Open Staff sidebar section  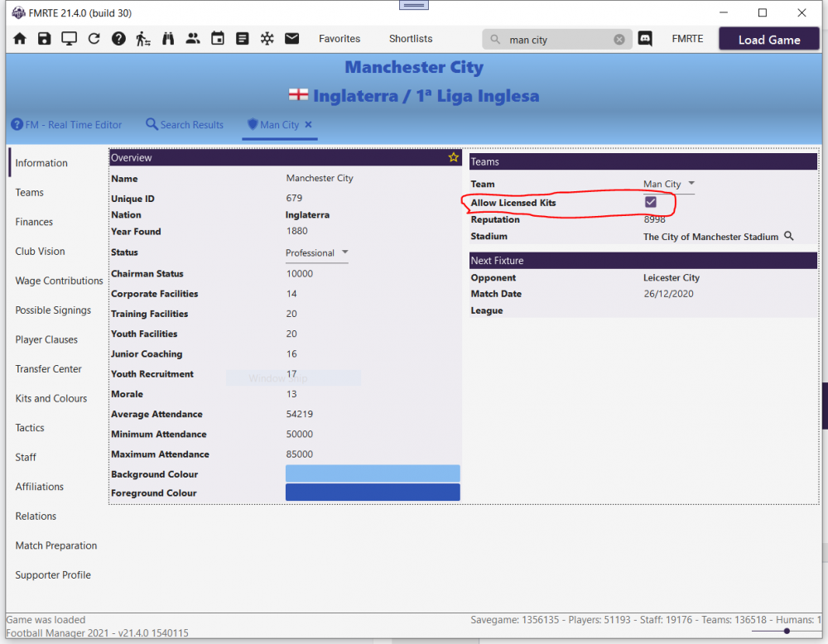point(26,457)
